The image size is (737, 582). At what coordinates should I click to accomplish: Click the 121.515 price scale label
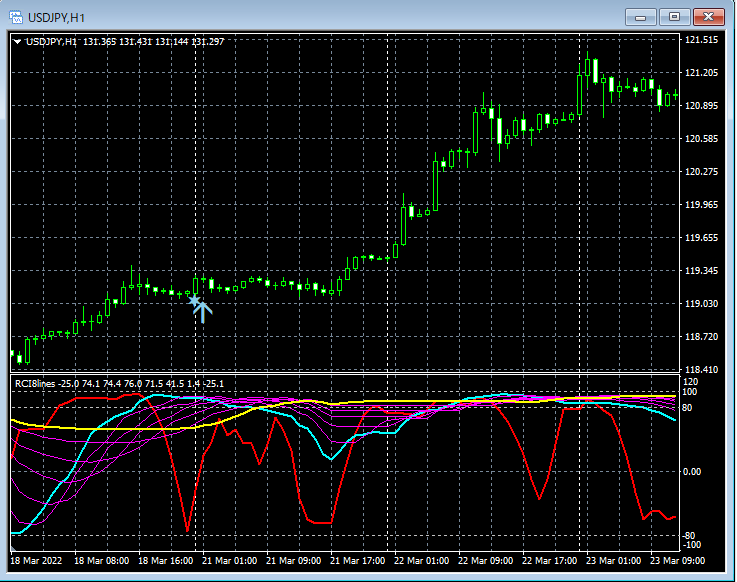pos(702,40)
